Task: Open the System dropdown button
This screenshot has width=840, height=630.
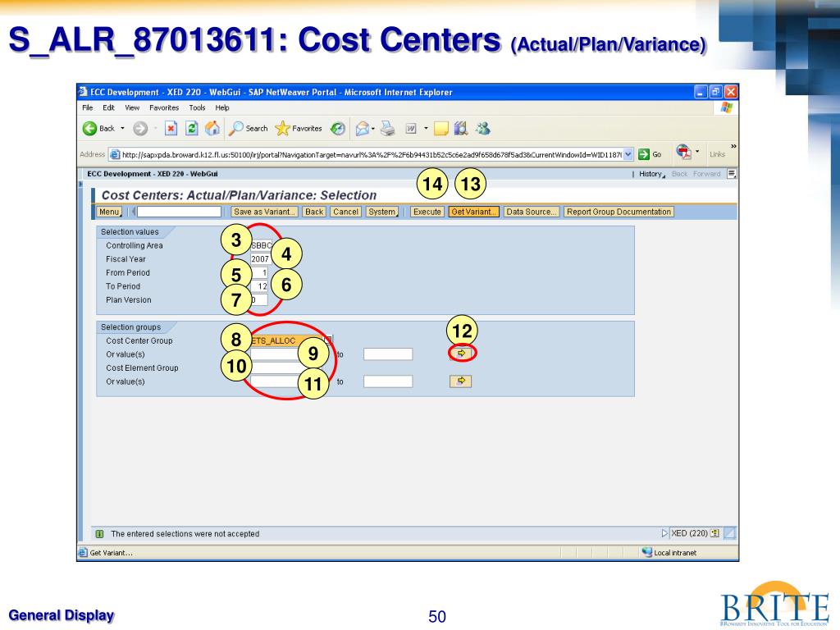Action: click(x=382, y=212)
